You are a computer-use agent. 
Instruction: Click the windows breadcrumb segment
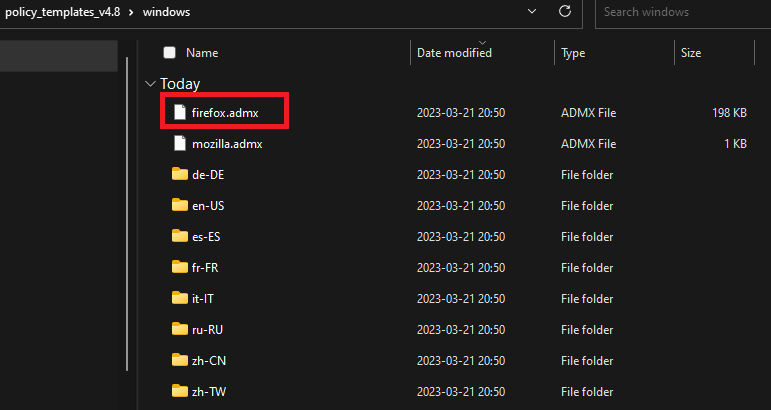point(166,12)
